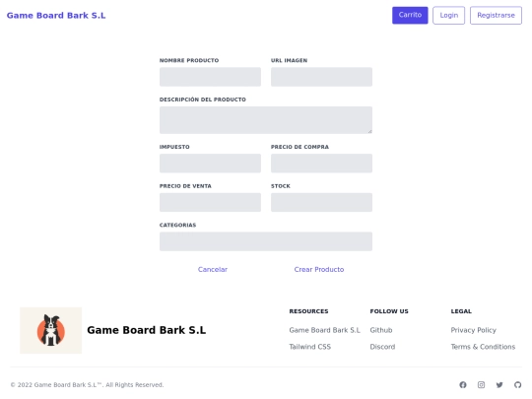
Task: Click the footer Game Board Bark S.L title
Action: (x=146, y=330)
